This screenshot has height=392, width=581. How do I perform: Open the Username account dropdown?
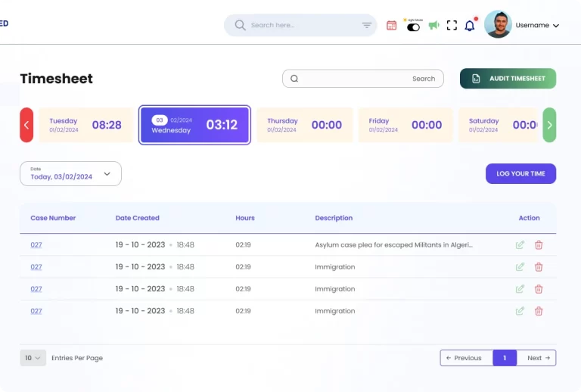[x=537, y=25]
